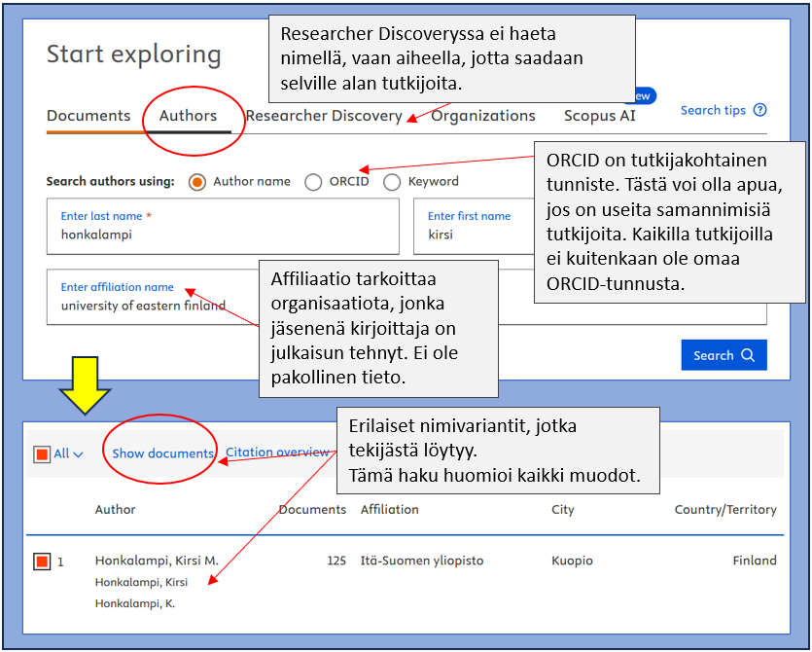Click the document count 125
Screen dimensions: 812x652
click(336, 561)
